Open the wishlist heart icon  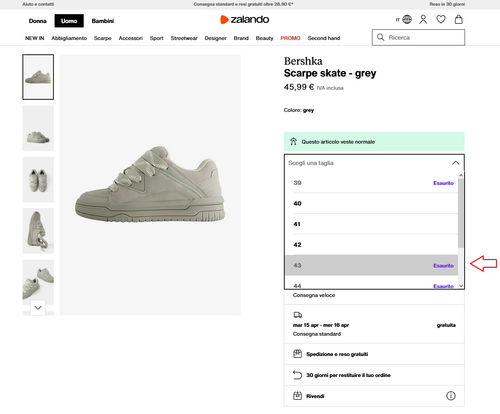[x=441, y=20]
